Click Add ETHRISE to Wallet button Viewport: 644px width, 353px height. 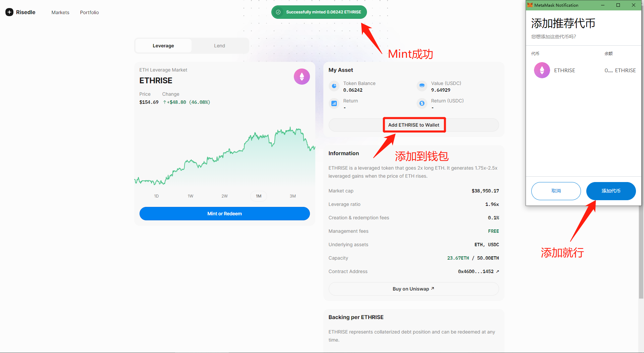click(414, 125)
